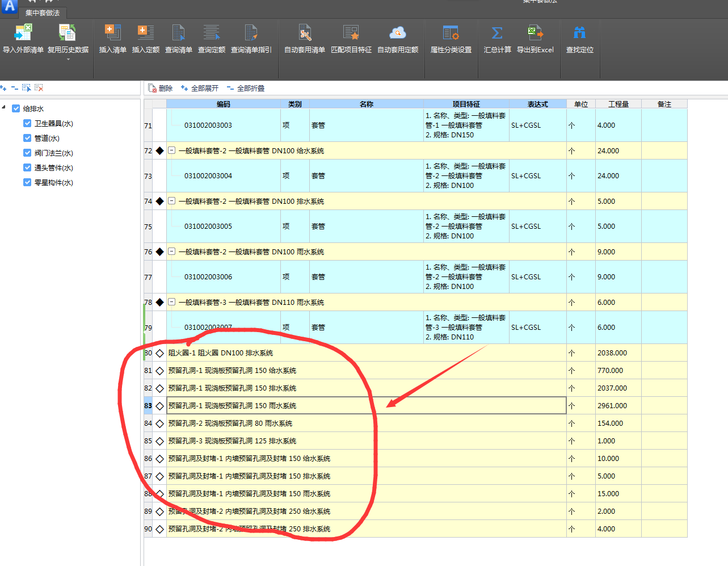Screen dimensions: 728x566
Task: Select row 86 预留孔洞及封堵-1 150 给水系统
Action: click(x=367, y=459)
